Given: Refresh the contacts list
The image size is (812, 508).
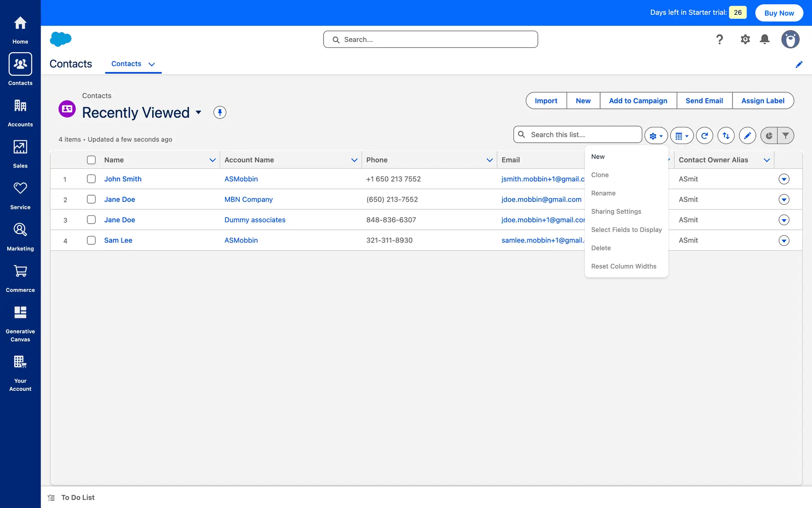Looking at the screenshot, I should (x=704, y=136).
